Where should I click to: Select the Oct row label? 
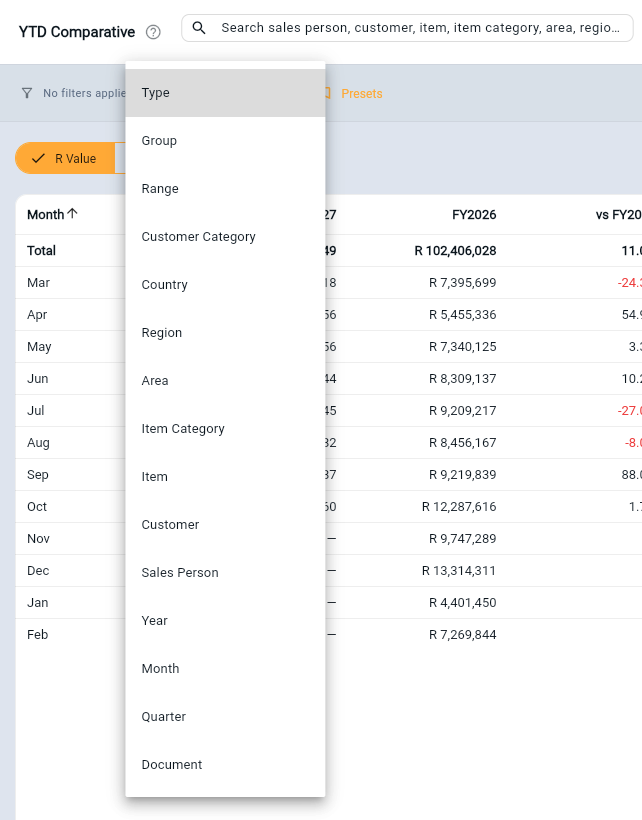(37, 507)
